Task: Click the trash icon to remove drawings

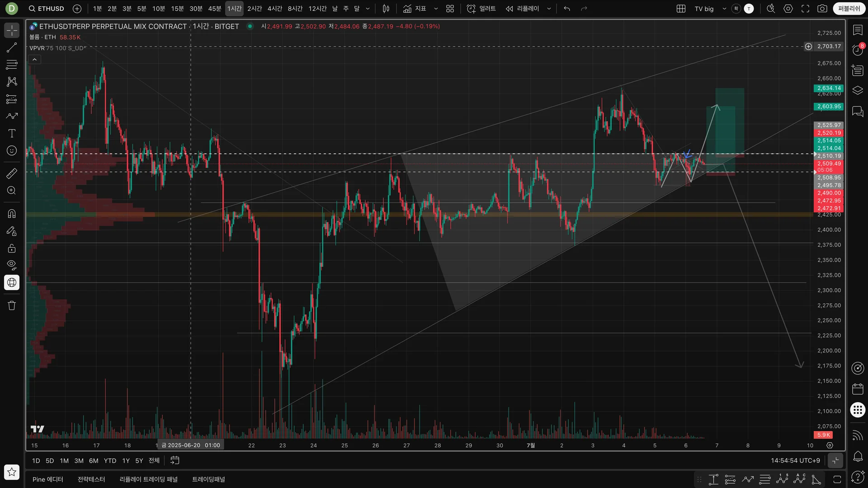Action: (x=12, y=306)
